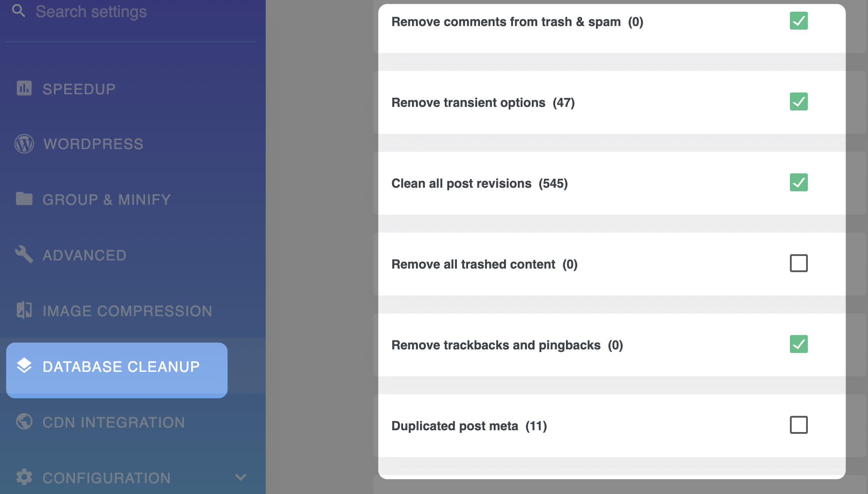
Task: Click the search magnifier icon
Action: pyautogui.click(x=18, y=10)
